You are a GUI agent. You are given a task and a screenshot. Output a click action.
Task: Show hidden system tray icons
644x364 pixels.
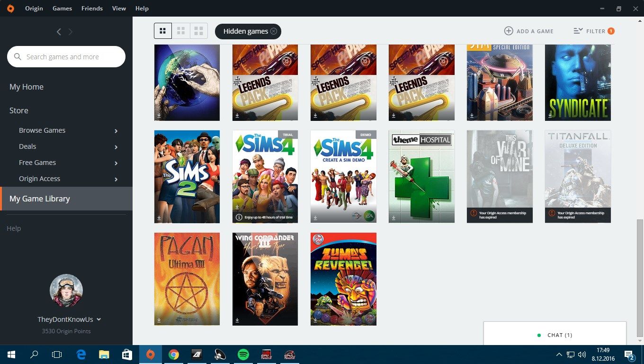[x=559, y=355]
